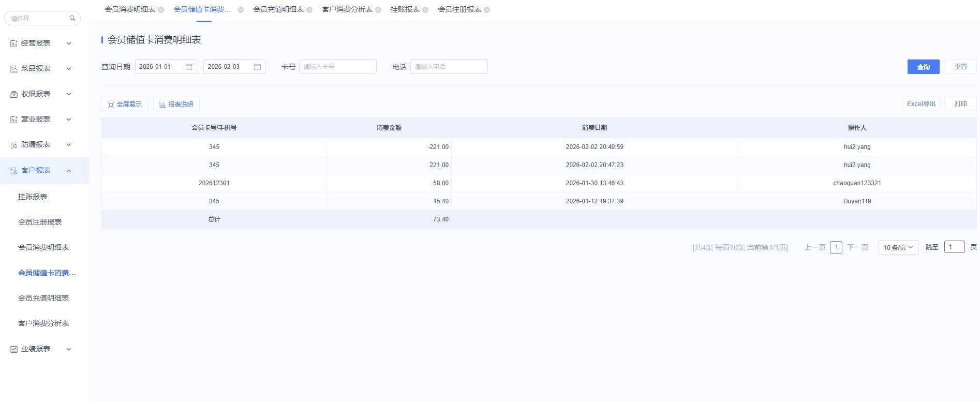980x402 pixels.
Task: Expand the 收银报表 menu
Action: click(69, 94)
